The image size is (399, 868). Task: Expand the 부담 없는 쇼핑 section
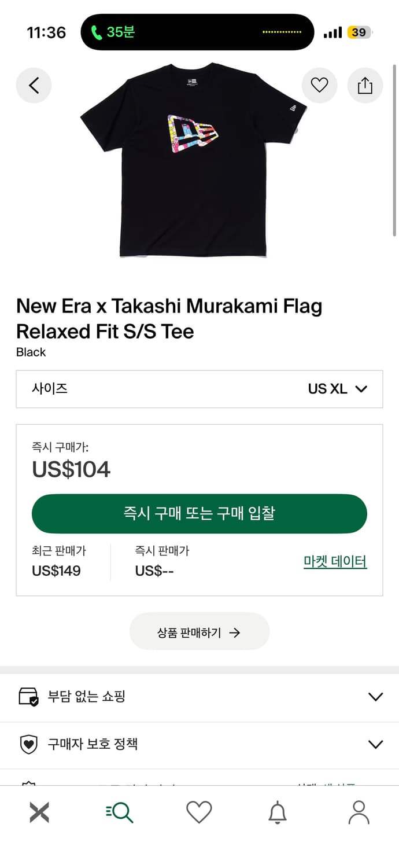pyautogui.click(x=199, y=696)
